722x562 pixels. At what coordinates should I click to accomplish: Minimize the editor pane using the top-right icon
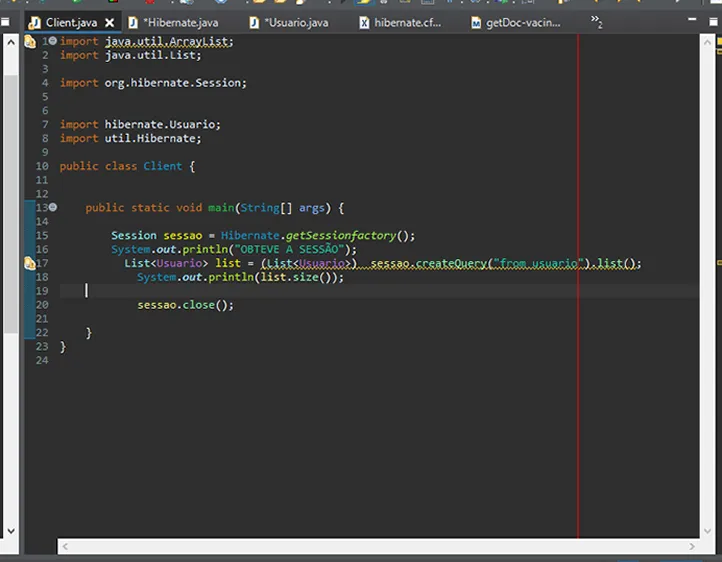[691, 20]
